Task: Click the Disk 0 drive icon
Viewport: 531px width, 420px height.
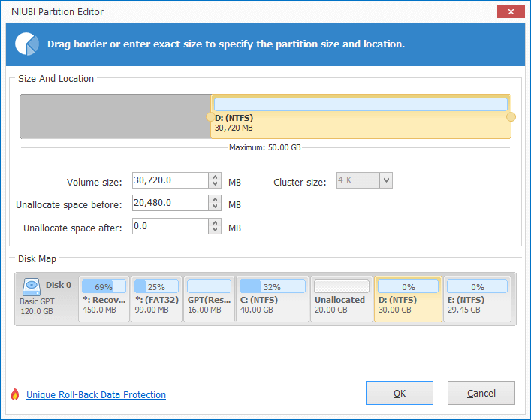Action: (32, 287)
